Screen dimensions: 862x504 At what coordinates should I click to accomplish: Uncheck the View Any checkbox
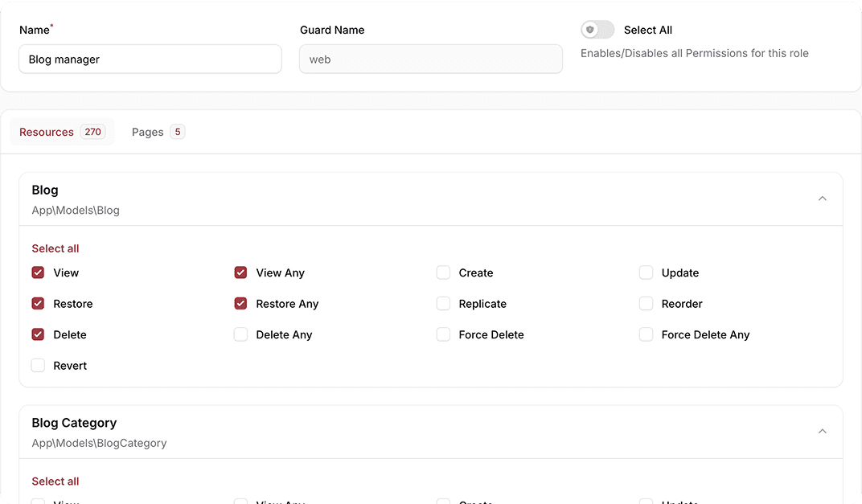pos(240,272)
